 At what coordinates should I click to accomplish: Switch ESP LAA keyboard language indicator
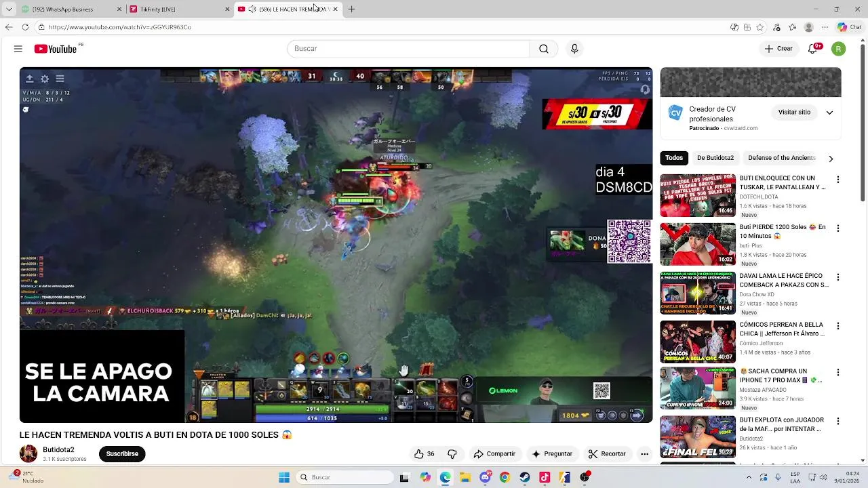coord(795,477)
